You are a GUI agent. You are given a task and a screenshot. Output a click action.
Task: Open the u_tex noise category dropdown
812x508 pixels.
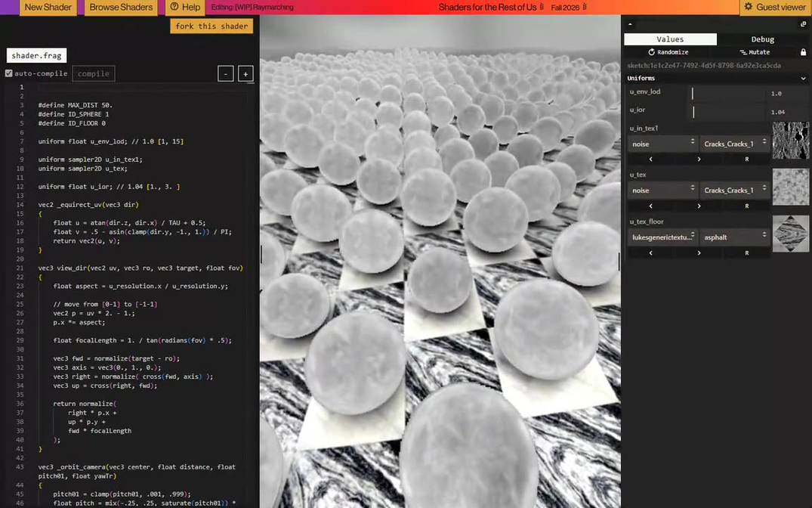click(x=662, y=190)
